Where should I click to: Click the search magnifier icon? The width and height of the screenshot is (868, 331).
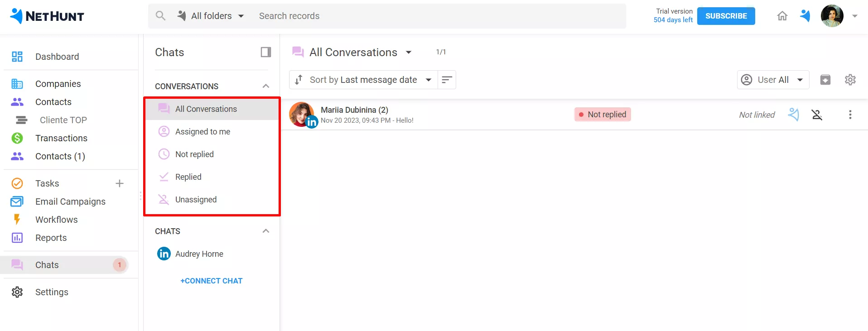point(160,16)
